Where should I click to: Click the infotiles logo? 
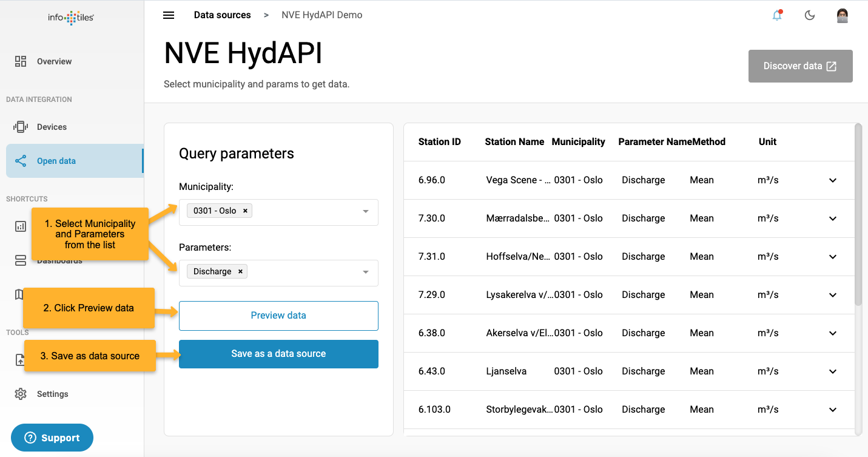(71, 18)
